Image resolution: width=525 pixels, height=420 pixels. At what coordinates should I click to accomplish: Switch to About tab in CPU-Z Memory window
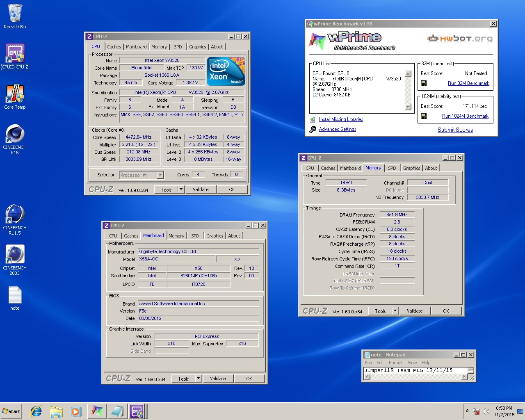pos(431,168)
